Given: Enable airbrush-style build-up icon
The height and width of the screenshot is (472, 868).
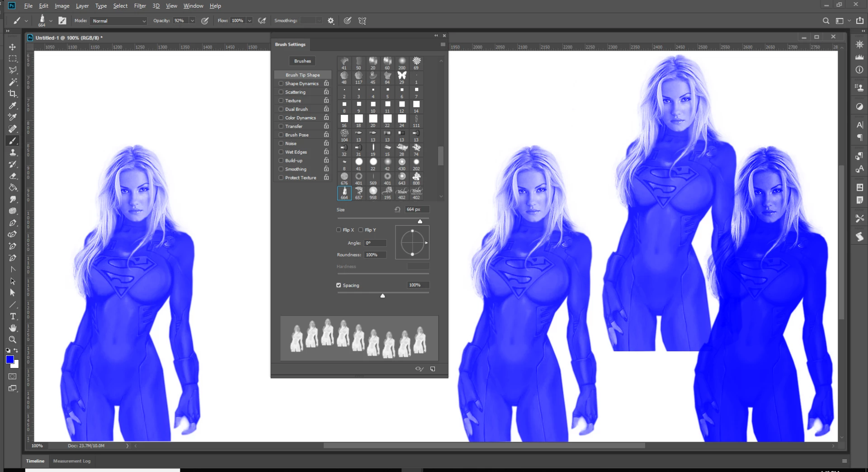Looking at the screenshot, I should [262, 21].
